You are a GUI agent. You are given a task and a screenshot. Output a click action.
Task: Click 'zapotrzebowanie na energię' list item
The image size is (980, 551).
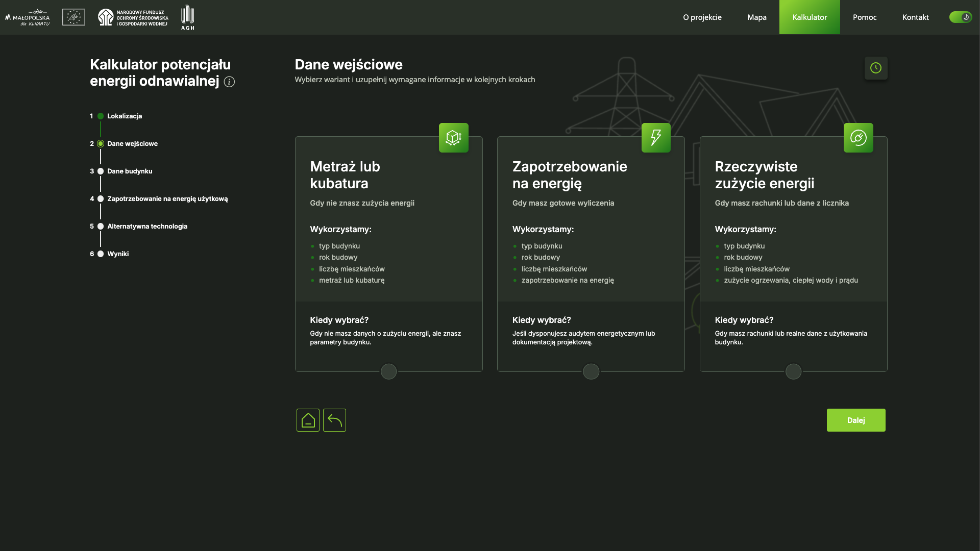tap(568, 280)
